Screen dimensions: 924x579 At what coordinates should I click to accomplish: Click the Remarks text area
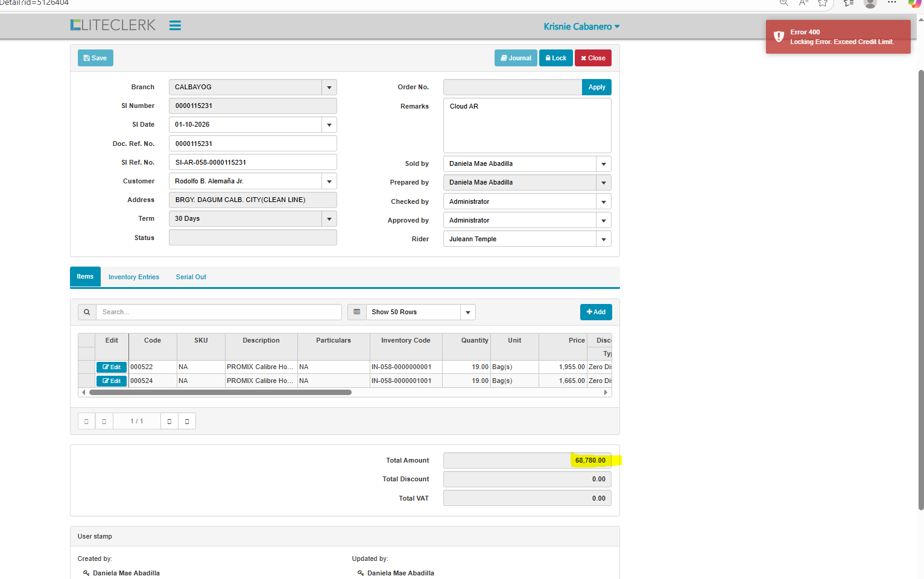[x=527, y=125]
